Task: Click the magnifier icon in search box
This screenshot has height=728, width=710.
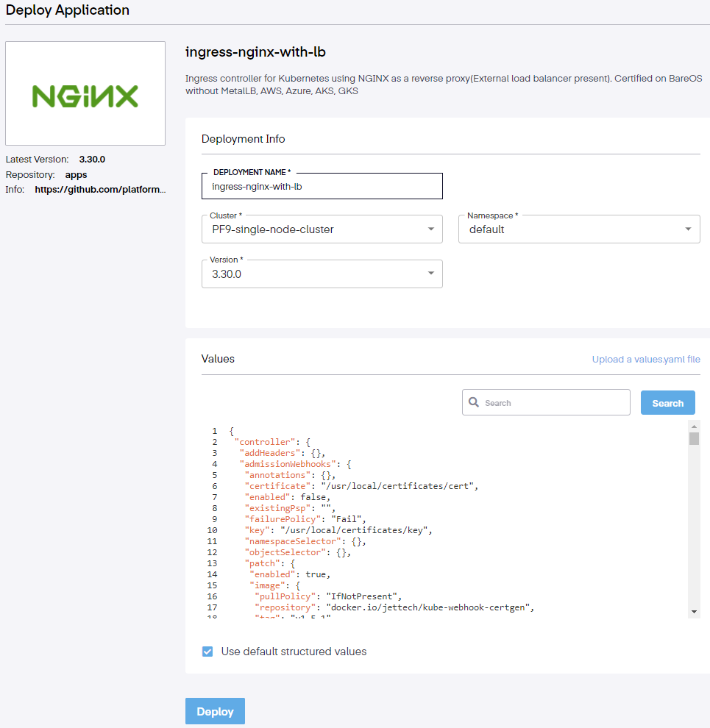Action: tap(474, 403)
